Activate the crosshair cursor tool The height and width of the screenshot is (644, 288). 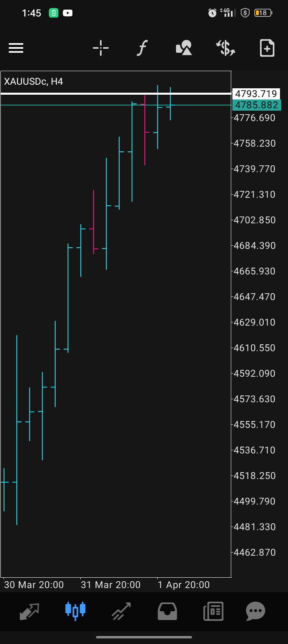[x=101, y=48]
